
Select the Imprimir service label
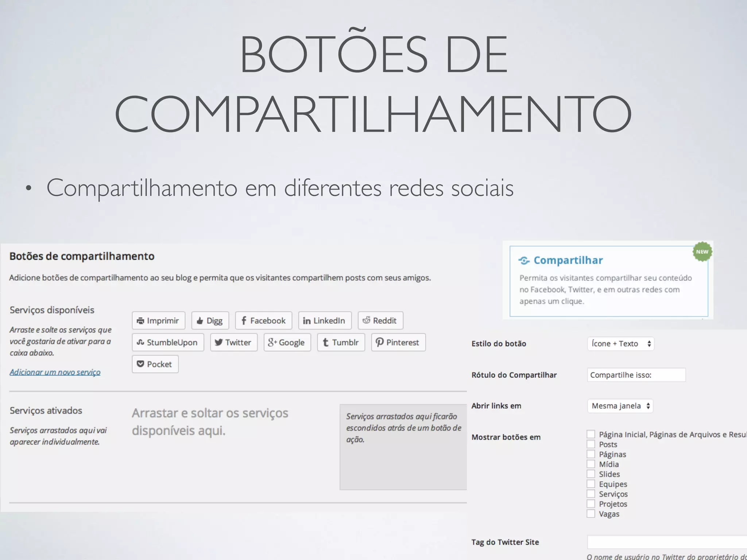(x=163, y=321)
